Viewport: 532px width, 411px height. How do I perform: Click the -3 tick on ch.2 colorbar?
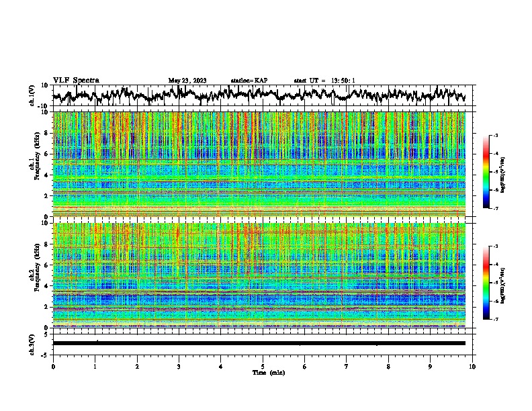(495, 246)
